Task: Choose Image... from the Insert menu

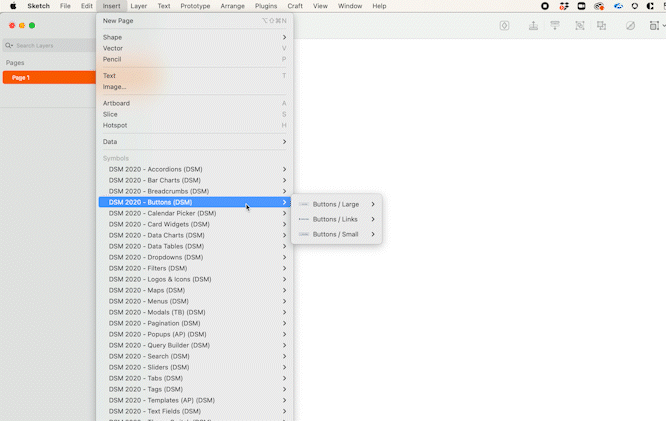Action: 195,87
